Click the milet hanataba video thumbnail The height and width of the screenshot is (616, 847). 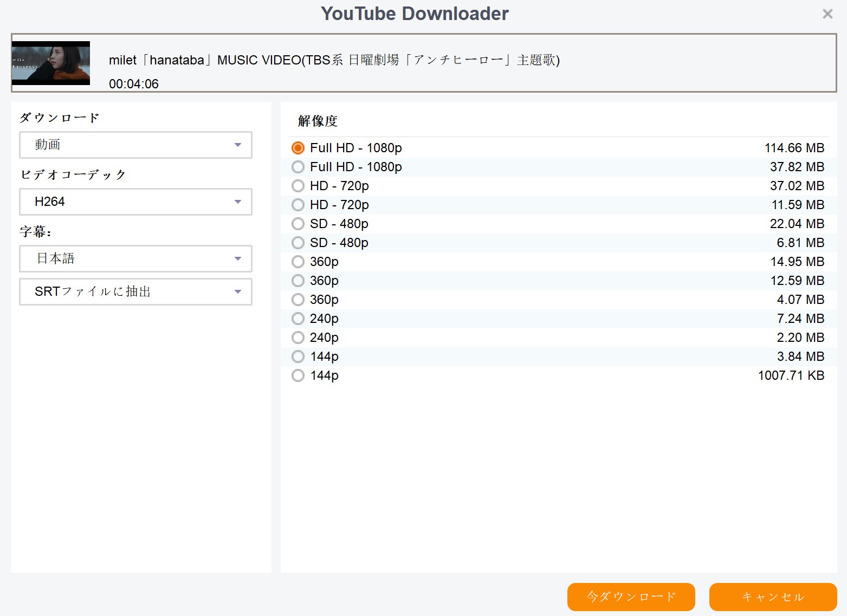coord(51,63)
